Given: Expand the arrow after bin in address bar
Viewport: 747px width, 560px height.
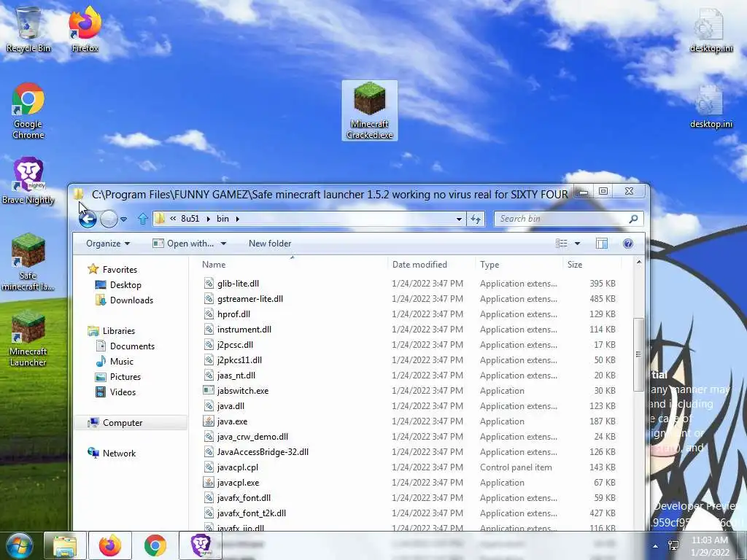Looking at the screenshot, I should [x=237, y=219].
